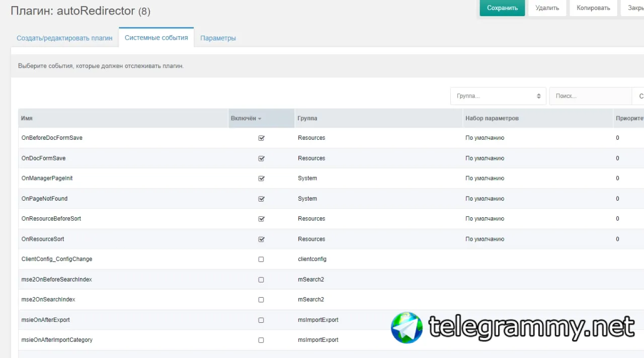
Task: Sort by Набор параметров column header
Action: [537, 118]
